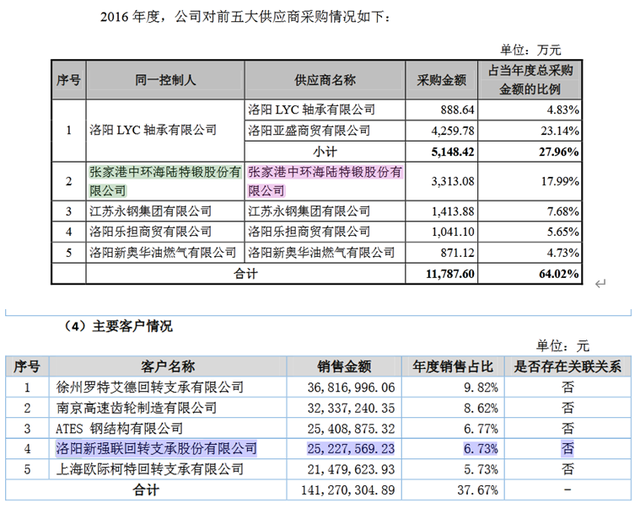
Task: Click the sales ratio '5.73%'
Action: (481, 470)
